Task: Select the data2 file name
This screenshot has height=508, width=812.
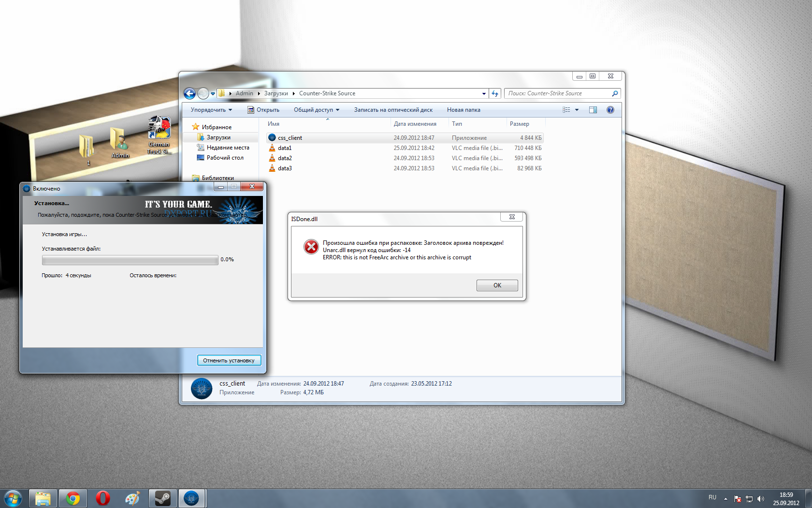Action: point(285,158)
